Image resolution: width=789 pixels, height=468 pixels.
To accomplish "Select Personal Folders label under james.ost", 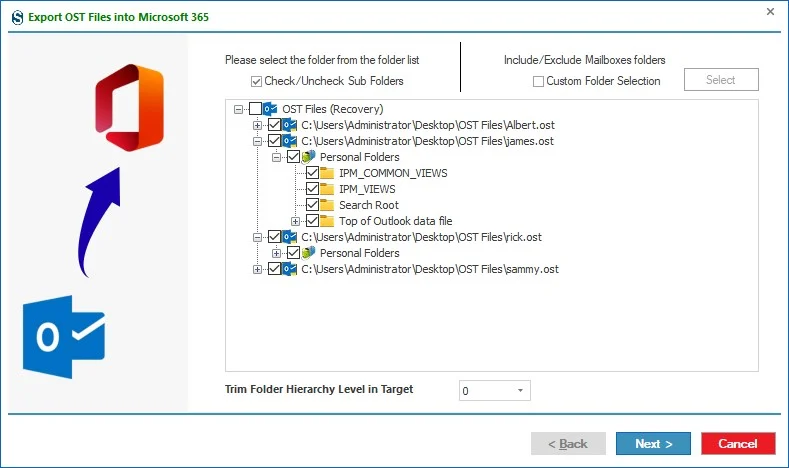I will tap(359, 158).
